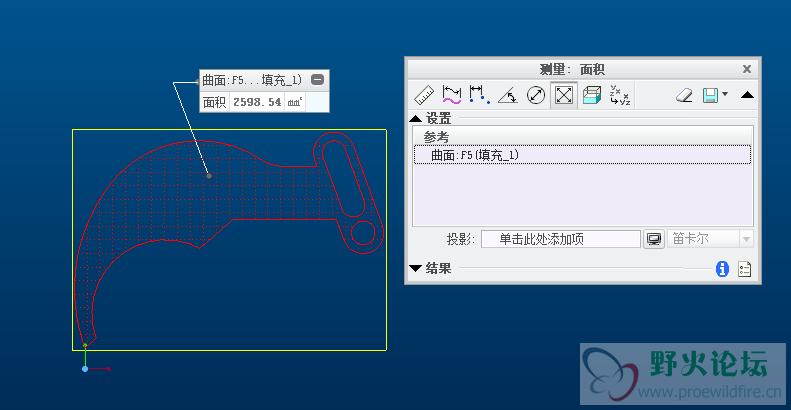Click the units icon in area callout
791x410 pixels.
coord(295,102)
